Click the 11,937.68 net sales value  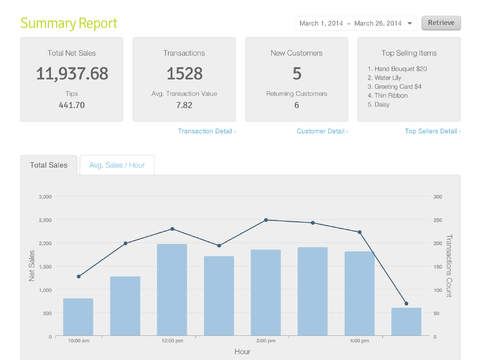(x=72, y=74)
